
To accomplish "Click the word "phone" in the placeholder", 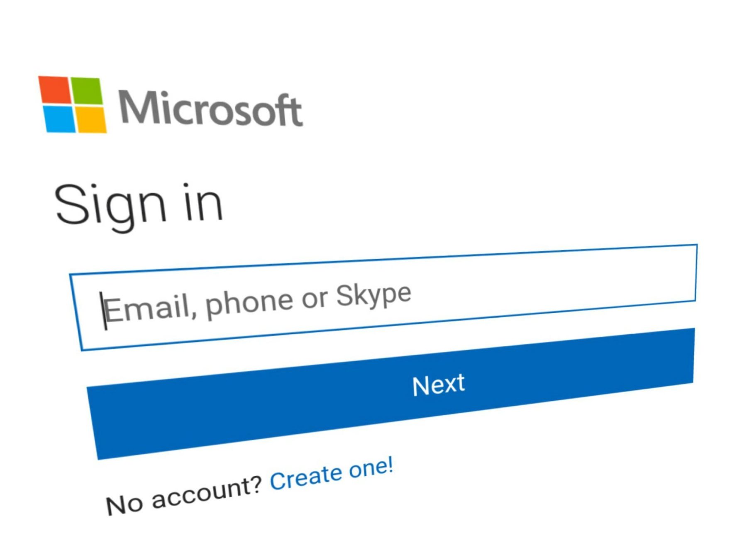I will click(x=249, y=302).
